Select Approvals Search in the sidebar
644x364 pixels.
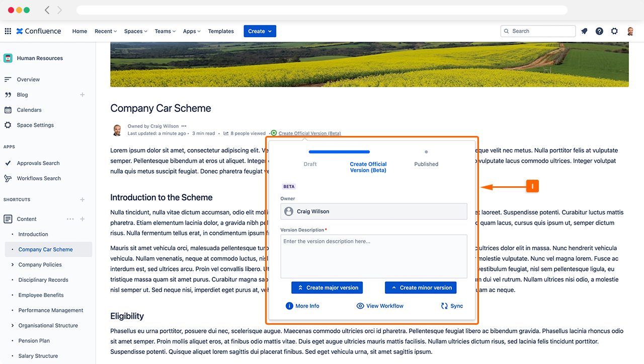coord(38,163)
